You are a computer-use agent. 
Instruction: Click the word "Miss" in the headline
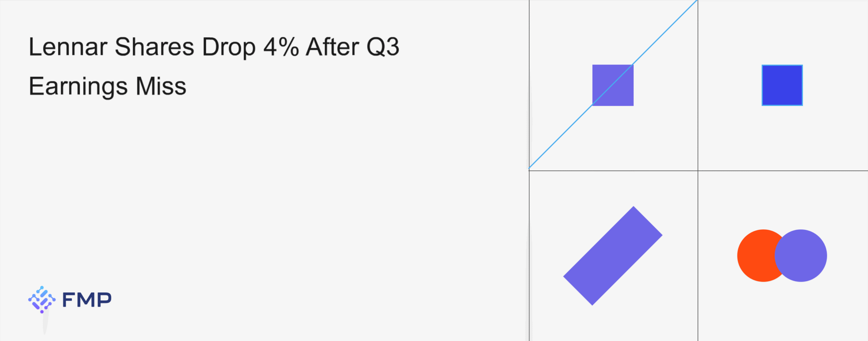tap(161, 86)
